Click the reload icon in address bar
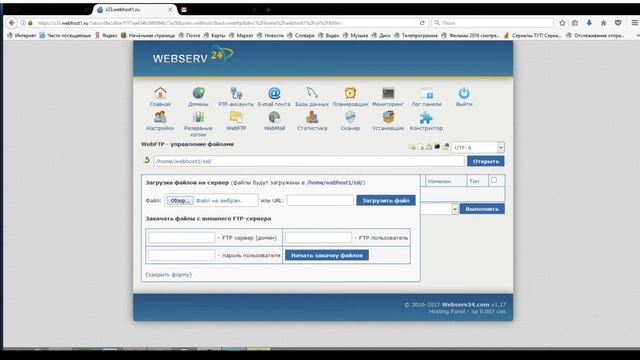This screenshot has width=640, height=360. point(422,23)
